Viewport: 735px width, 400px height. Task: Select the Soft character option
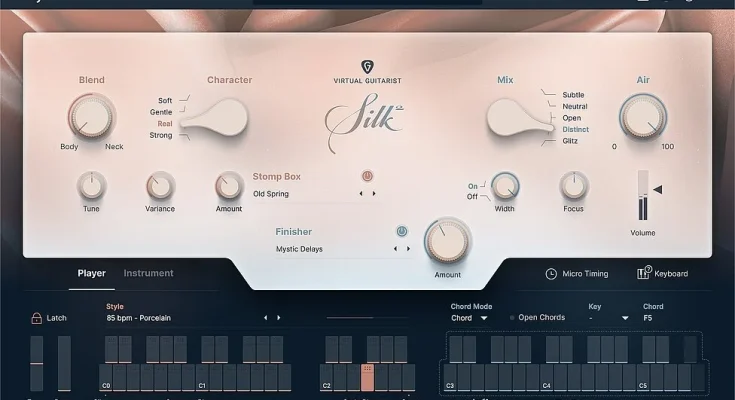[x=164, y=101]
